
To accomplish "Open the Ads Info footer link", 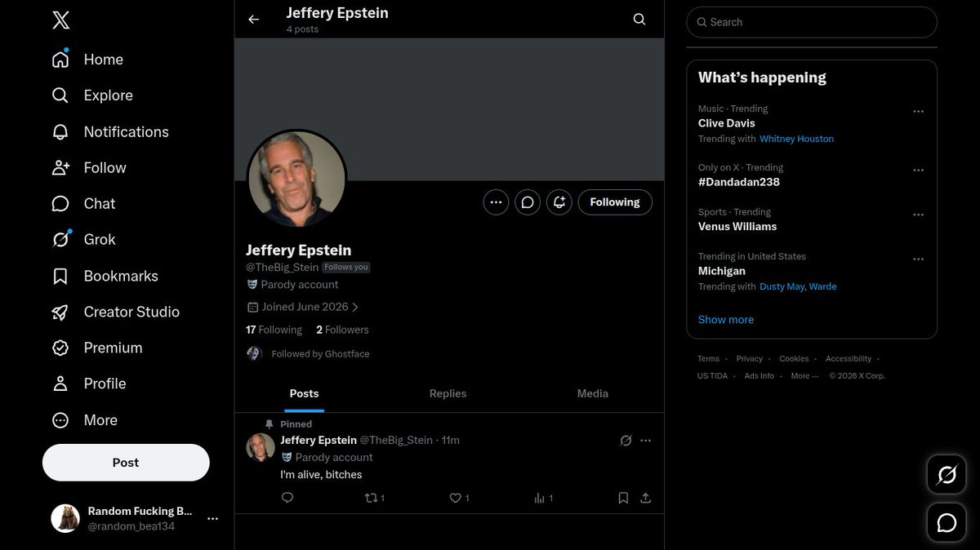I will 759,376.
